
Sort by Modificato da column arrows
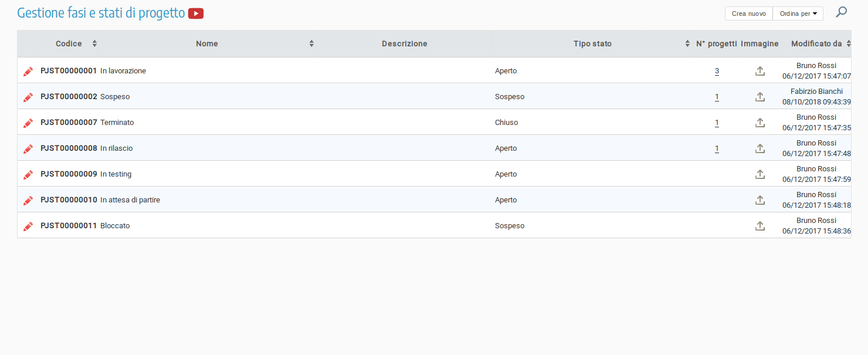pos(848,43)
